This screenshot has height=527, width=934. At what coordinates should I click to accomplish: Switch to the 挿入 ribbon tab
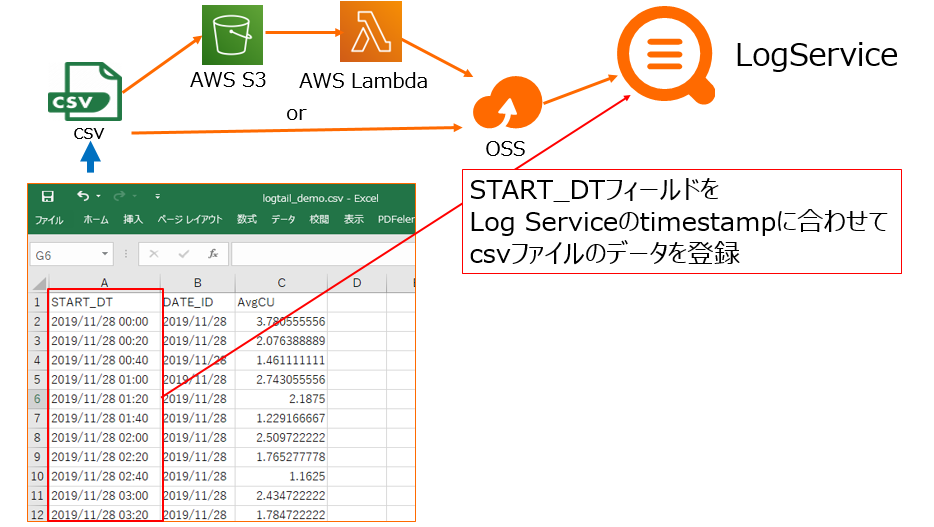point(133,220)
